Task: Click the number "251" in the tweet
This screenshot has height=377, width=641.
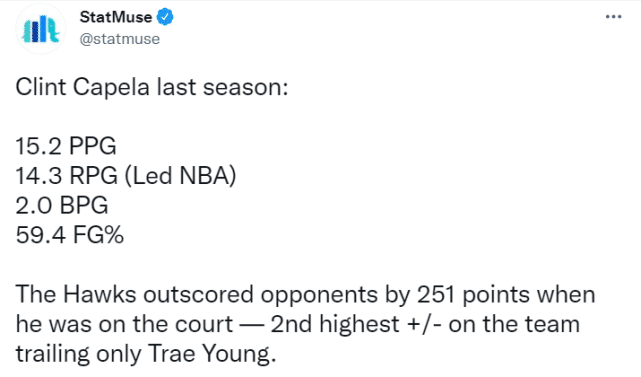Action: tap(436, 294)
